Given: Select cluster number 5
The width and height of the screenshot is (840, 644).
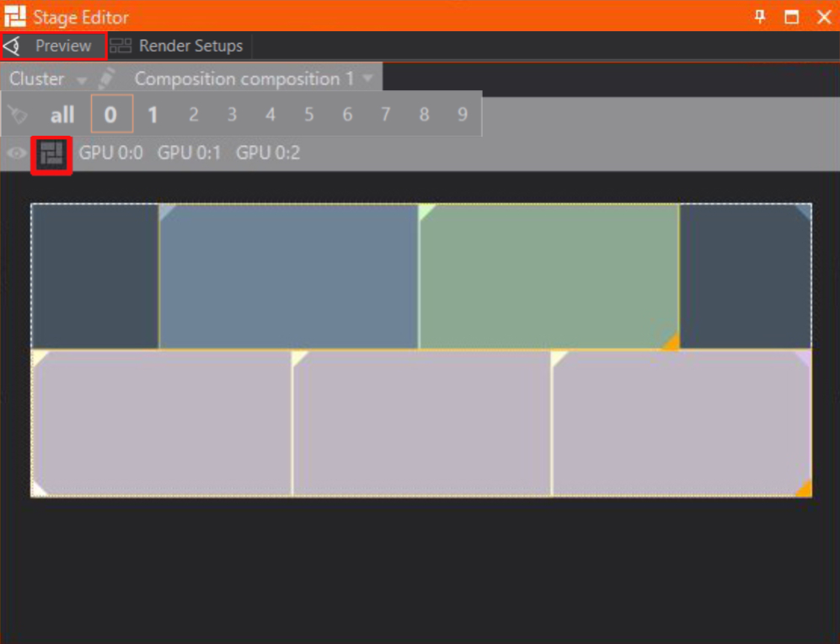Looking at the screenshot, I should coord(308,115).
